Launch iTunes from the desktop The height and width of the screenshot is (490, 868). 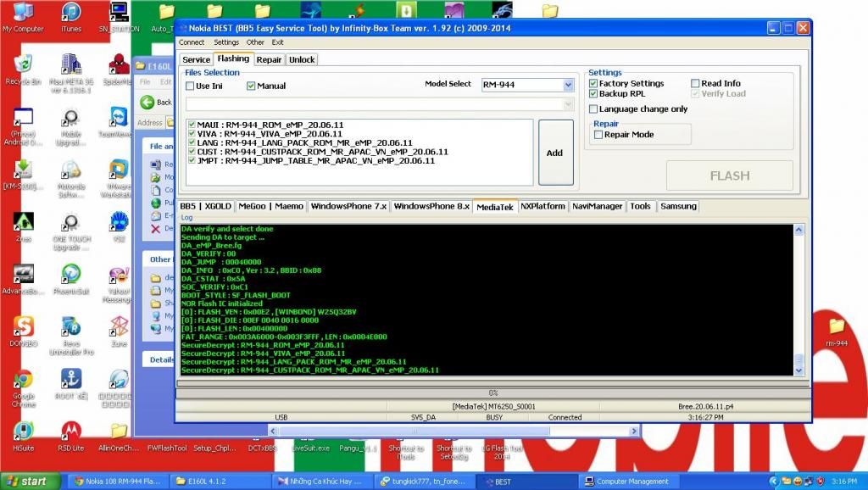click(x=71, y=17)
